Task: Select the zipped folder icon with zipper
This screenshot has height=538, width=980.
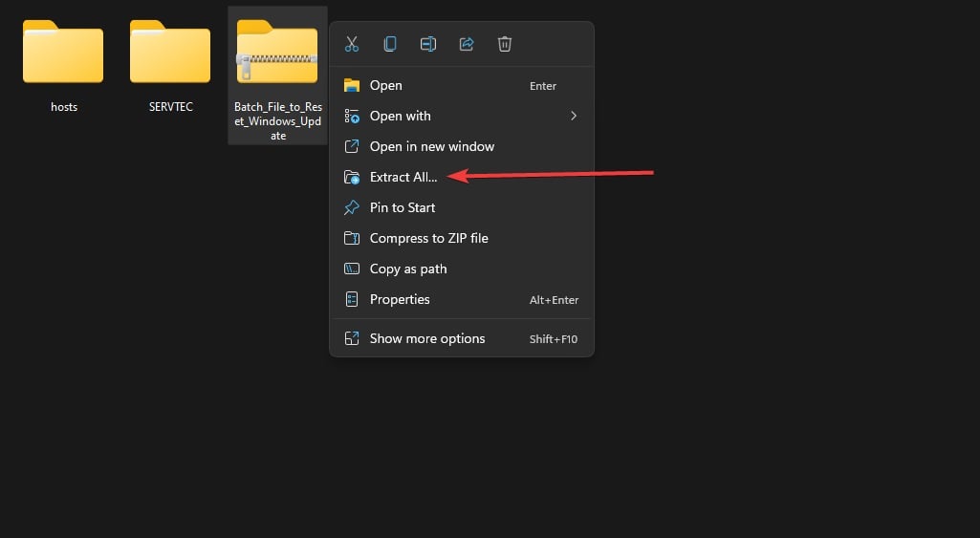Action: pos(277,53)
